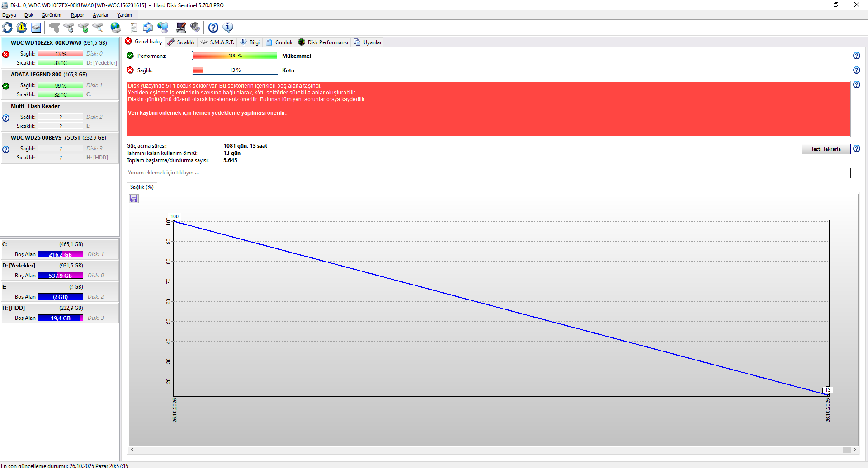Open the Bilgi tab
The height and width of the screenshot is (468, 868).
point(250,42)
